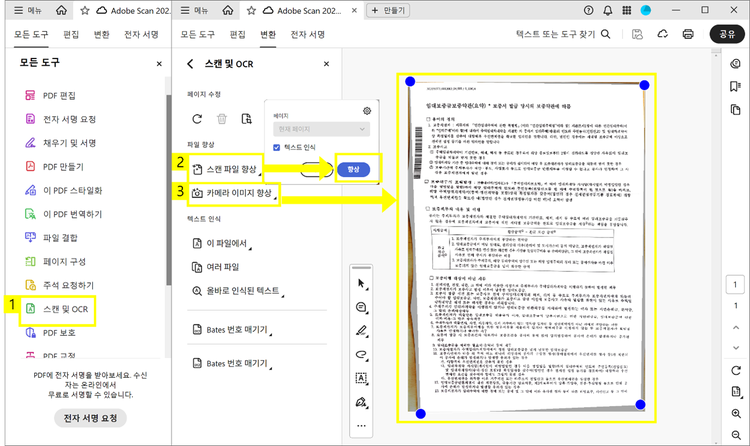Screen dimensions: 750x446
Task: Open 메뉴 in the left window
Action: tap(27, 10)
